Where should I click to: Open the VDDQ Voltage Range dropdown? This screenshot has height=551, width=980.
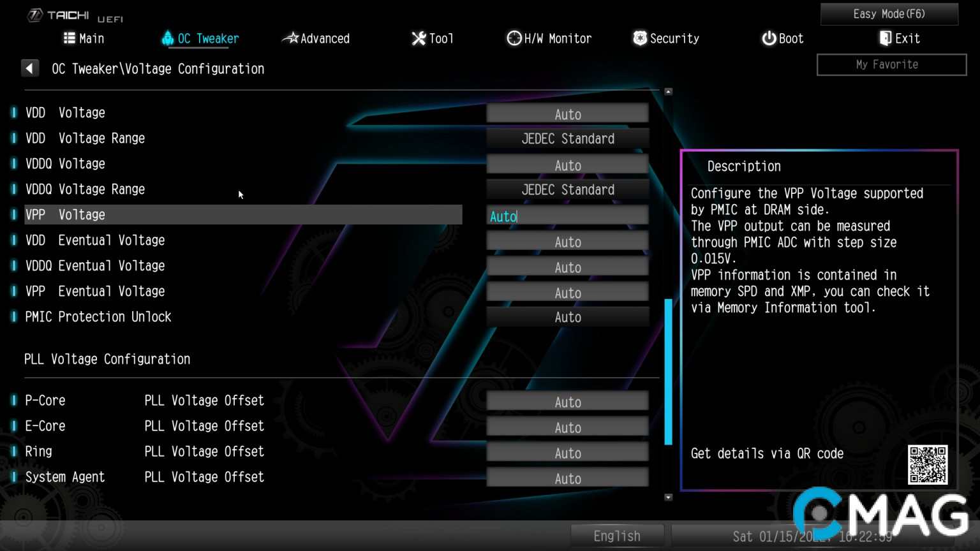[x=567, y=190]
